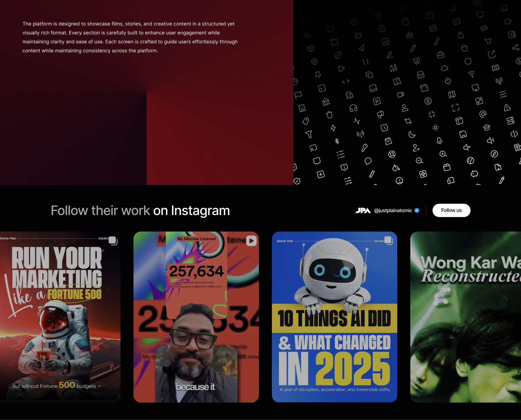The height and width of the screenshot is (420, 521).
Task: Click the wifi icon in the grid
Action: [x=472, y=74]
